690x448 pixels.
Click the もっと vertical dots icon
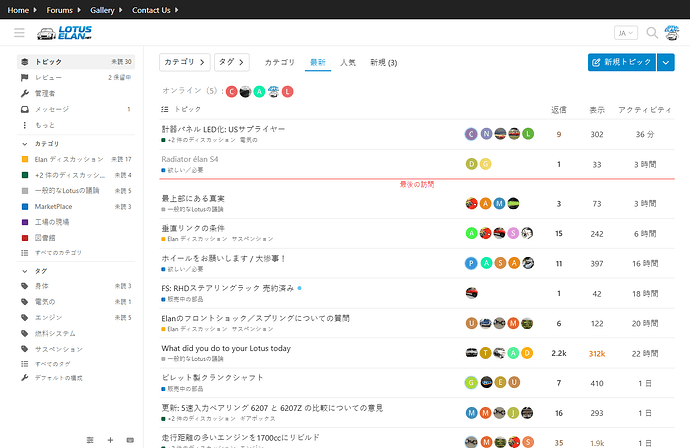click(25, 125)
